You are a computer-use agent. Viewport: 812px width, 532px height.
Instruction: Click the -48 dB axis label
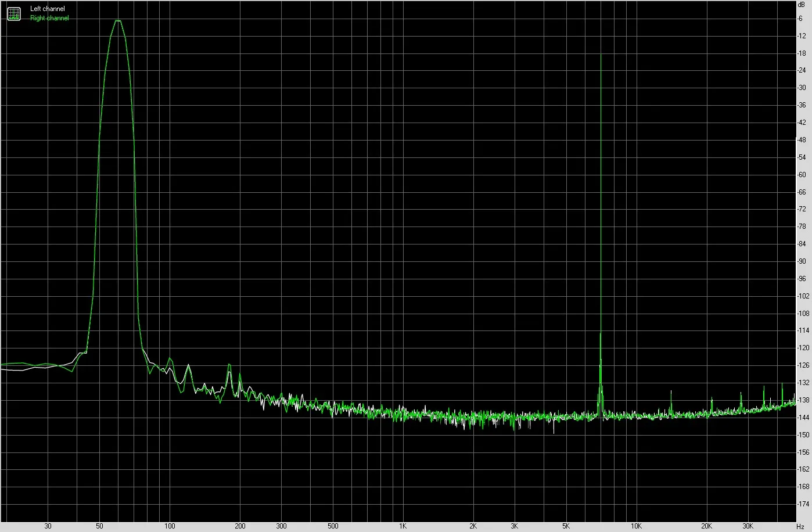pyautogui.click(x=802, y=140)
